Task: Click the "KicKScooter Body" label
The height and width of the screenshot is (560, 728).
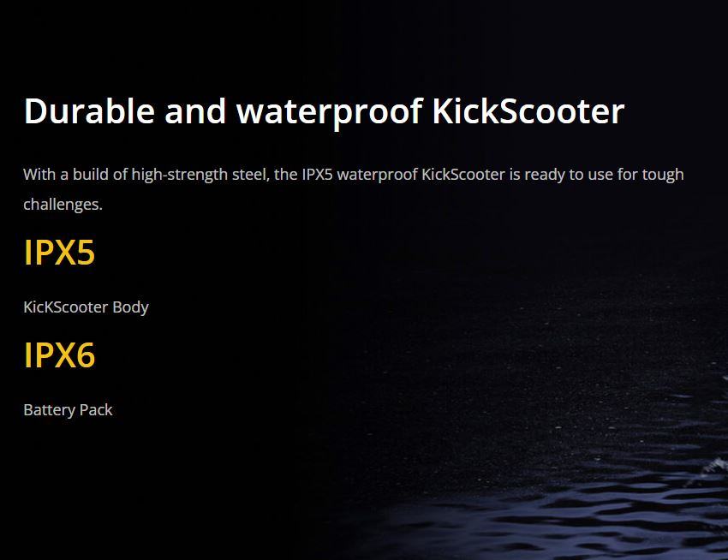Action: click(x=86, y=307)
